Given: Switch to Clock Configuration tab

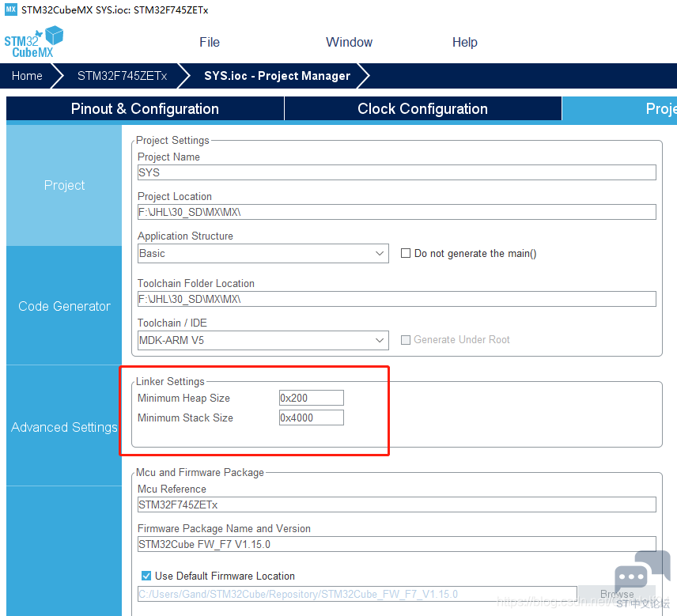Looking at the screenshot, I should pyautogui.click(x=422, y=109).
